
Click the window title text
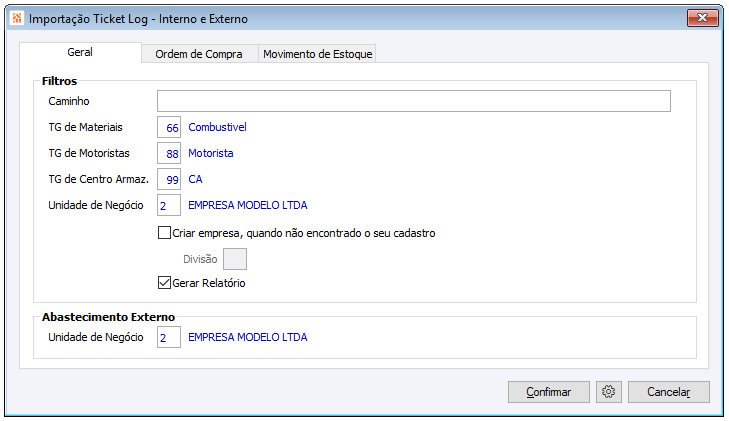pyautogui.click(x=139, y=19)
